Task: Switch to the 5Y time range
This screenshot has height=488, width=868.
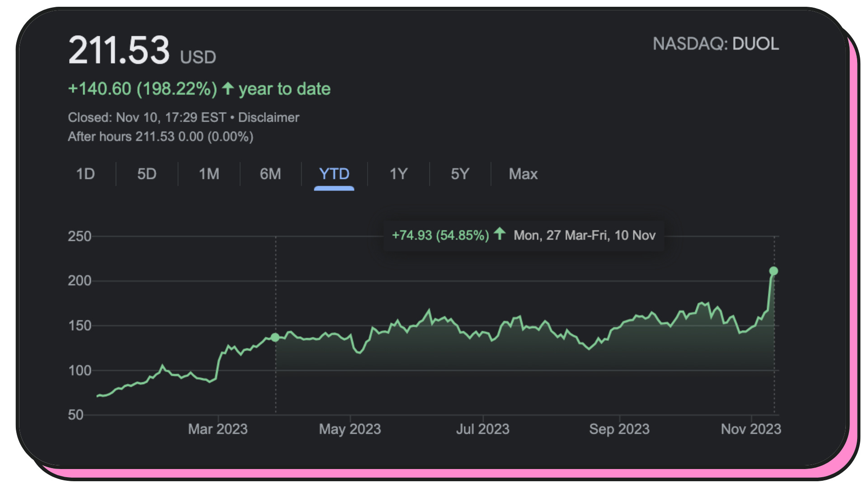Action: tap(459, 174)
